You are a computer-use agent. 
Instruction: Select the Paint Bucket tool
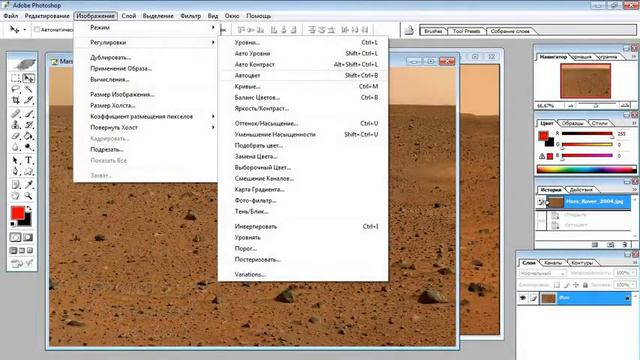tap(29, 136)
